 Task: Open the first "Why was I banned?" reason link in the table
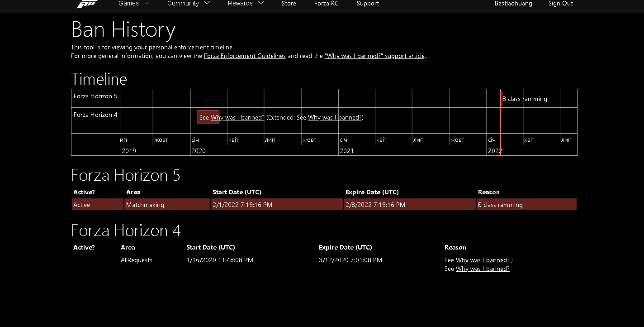pyautogui.click(x=483, y=260)
